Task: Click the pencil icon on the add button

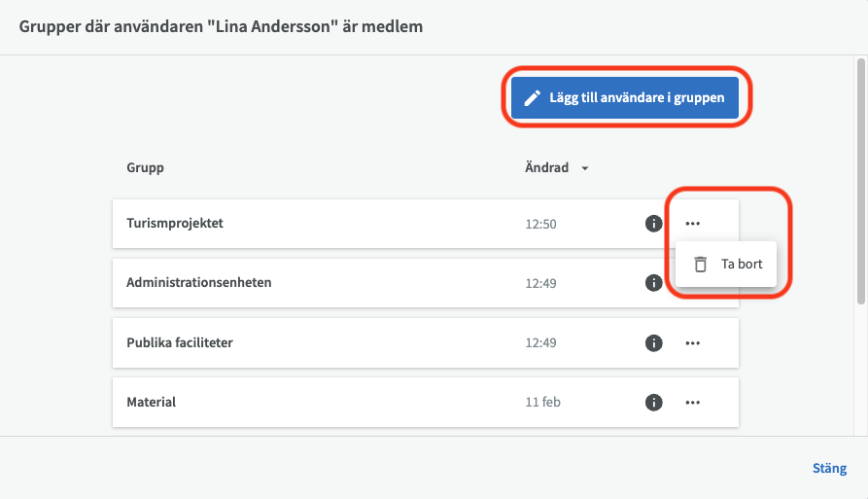Action: tap(532, 98)
